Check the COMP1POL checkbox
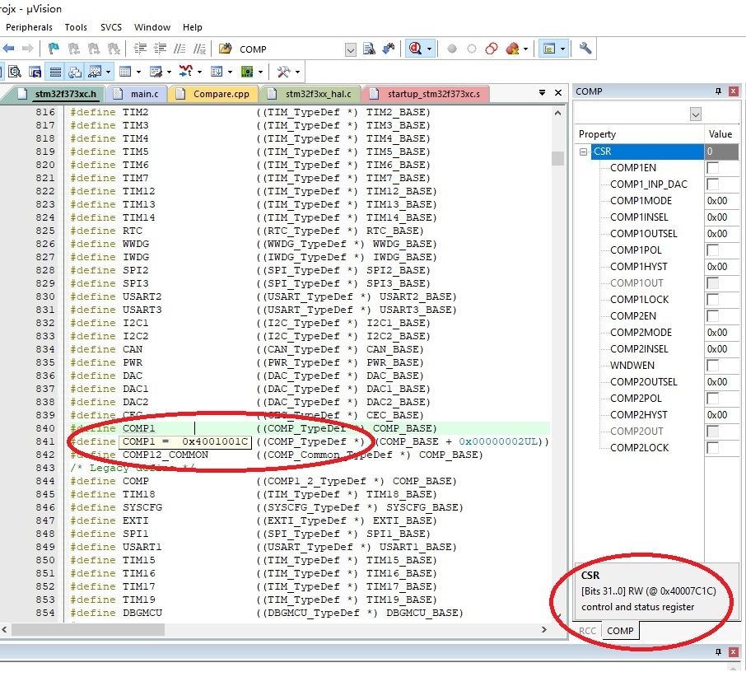Viewport: 746px width, 700px height. tap(712, 250)
